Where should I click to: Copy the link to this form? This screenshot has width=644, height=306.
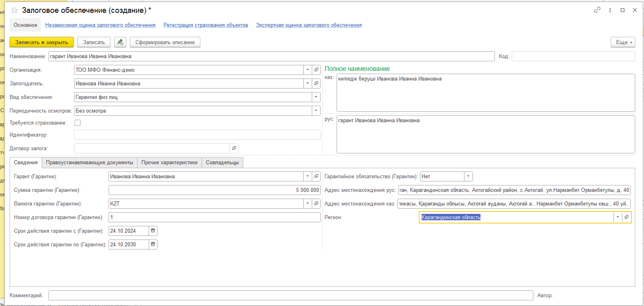coord(597,10)
